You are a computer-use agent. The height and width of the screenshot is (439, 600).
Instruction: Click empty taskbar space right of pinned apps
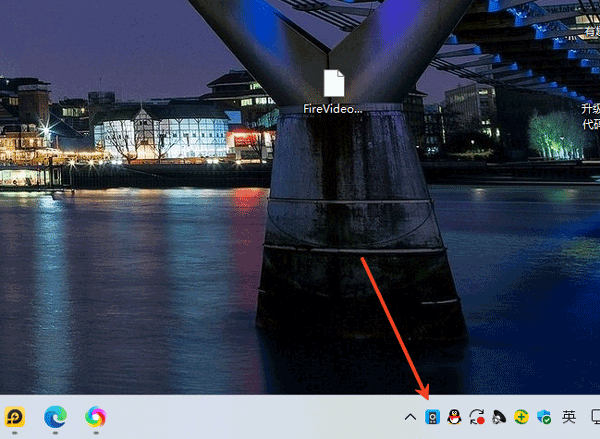(250, 417)
